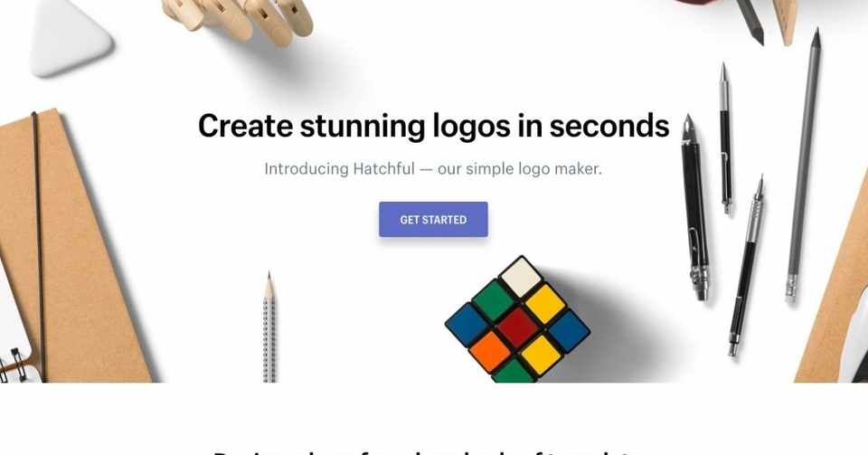868x455 pixels.
Task: Click the white triangular eraser
Action: tap(70, 35)
